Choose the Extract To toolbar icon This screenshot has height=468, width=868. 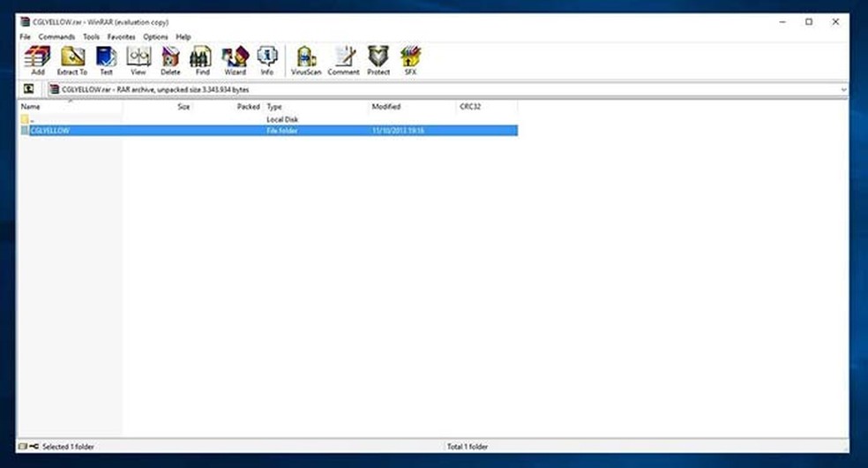pyautogui.click(x=72, y=60)
